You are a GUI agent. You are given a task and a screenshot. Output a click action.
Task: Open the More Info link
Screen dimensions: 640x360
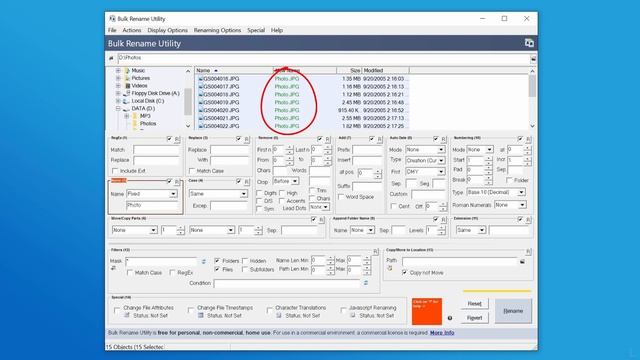click(x=442, y=333)
